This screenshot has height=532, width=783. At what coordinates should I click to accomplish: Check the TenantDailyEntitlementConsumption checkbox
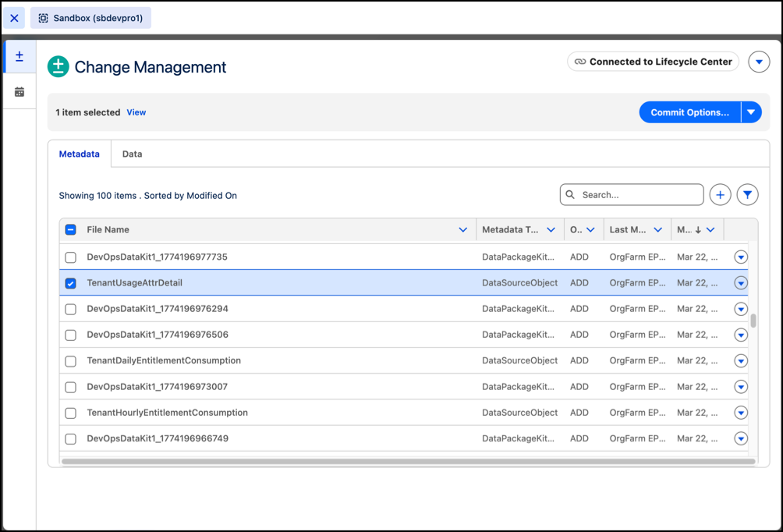tap(70, 361)
